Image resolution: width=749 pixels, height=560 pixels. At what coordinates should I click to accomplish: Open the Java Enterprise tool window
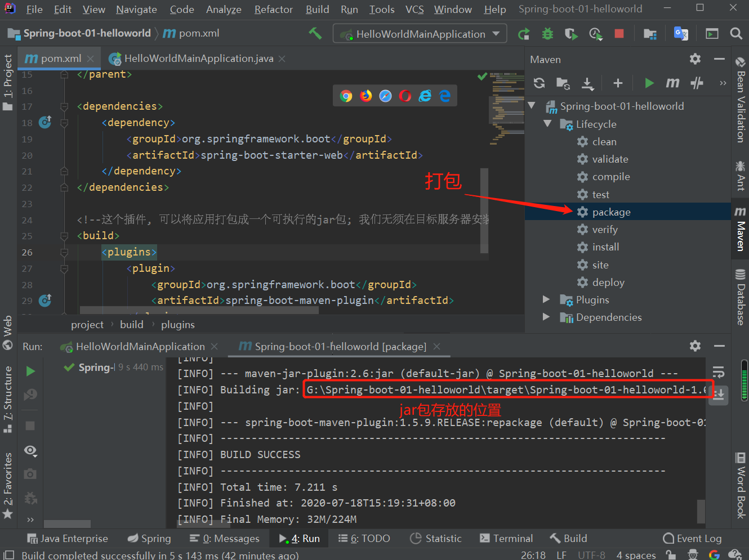click(68, 539)
